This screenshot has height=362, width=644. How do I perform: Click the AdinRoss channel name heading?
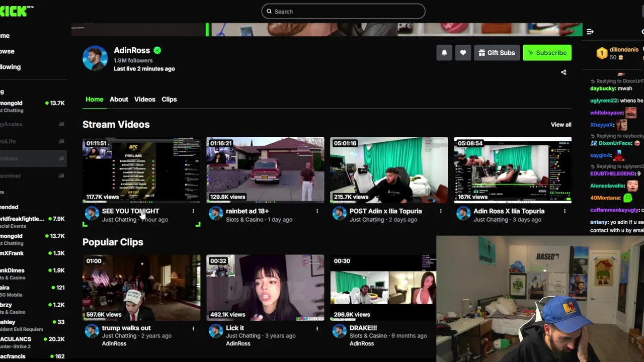click(132, 50)
